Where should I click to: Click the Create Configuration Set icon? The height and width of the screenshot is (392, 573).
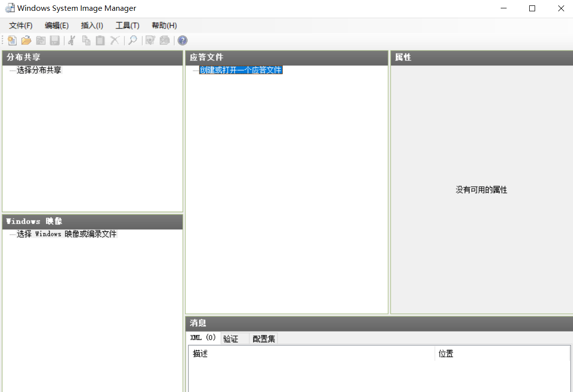coord(165,40)
